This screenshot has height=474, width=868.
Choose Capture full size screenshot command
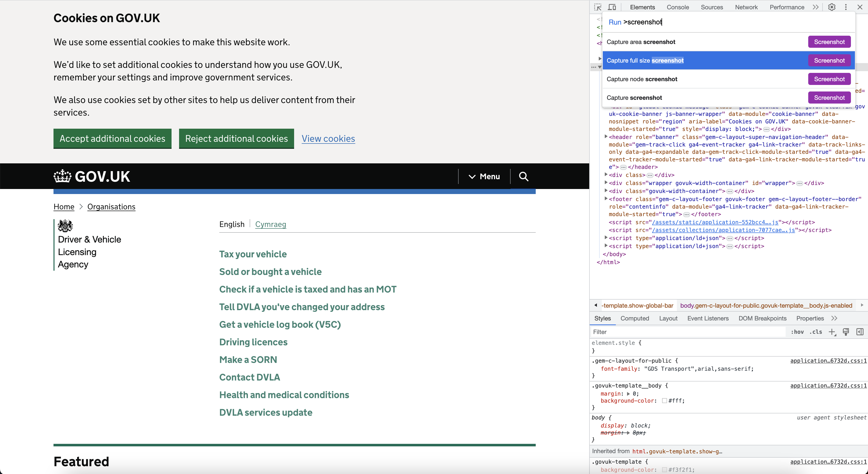click(729, 60)
